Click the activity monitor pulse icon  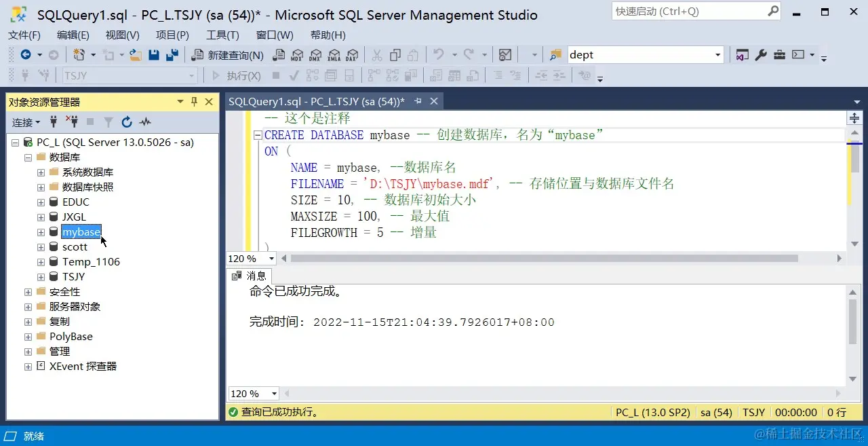(x=145, y=122)
